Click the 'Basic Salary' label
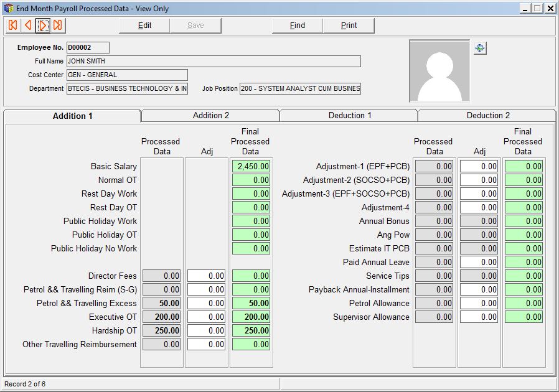 114,166
